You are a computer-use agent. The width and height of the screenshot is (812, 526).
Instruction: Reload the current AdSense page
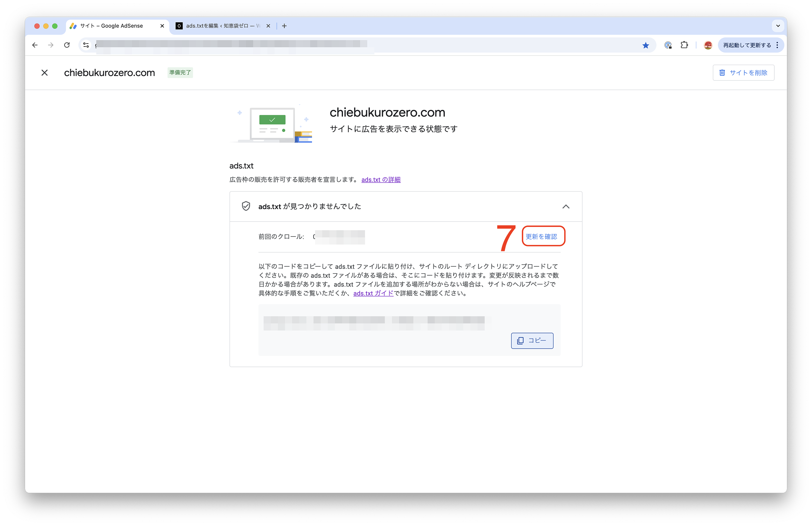tap(67, 45)
